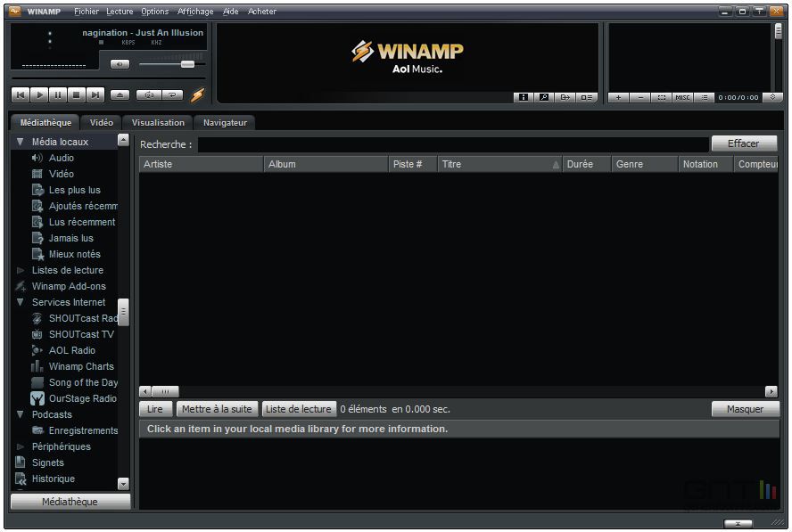The width and height of the screenshot is (792, 532).
Task: Open the Acheter menu
Action: [261, 11]
